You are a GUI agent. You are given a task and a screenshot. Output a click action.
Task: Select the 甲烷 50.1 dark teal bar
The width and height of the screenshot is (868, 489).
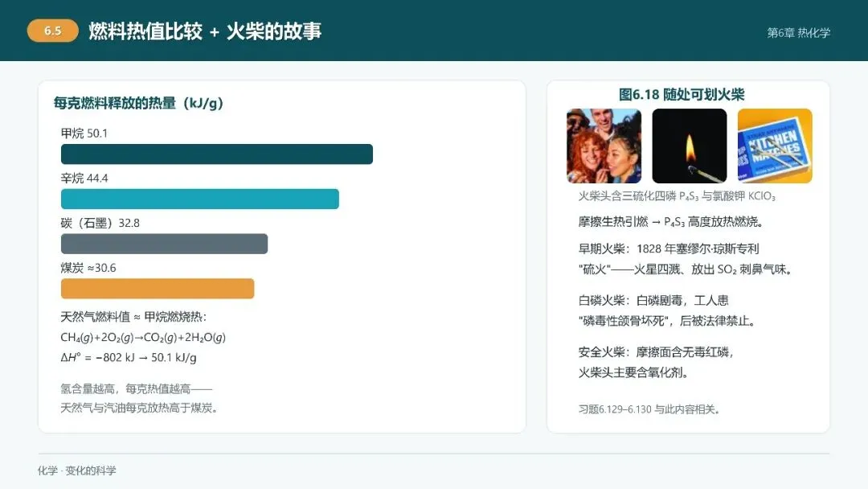(217, 154)
